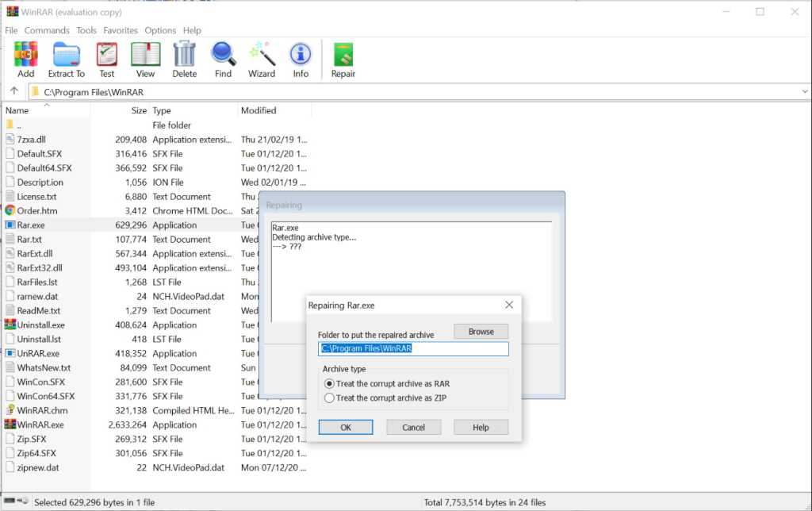This screenshot has width=812, height=511.
Task: Click Cancel in Repairing Rar.exe dialog
Action: pyautogui.click(x=413, y=427)
